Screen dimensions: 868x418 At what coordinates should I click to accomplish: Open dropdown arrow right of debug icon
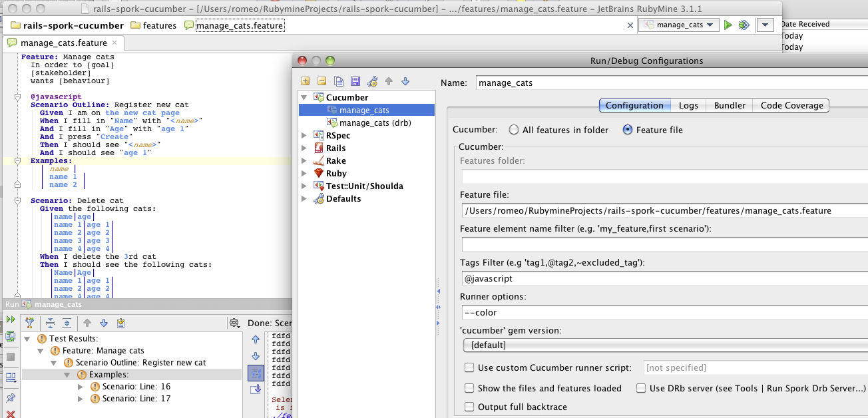tap(765, 25)
